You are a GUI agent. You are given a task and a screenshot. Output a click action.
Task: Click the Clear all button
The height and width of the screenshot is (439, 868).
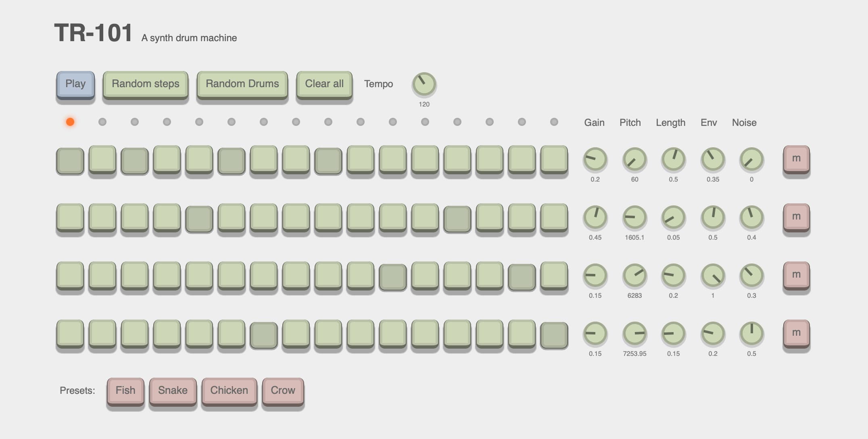pos(324,84)
